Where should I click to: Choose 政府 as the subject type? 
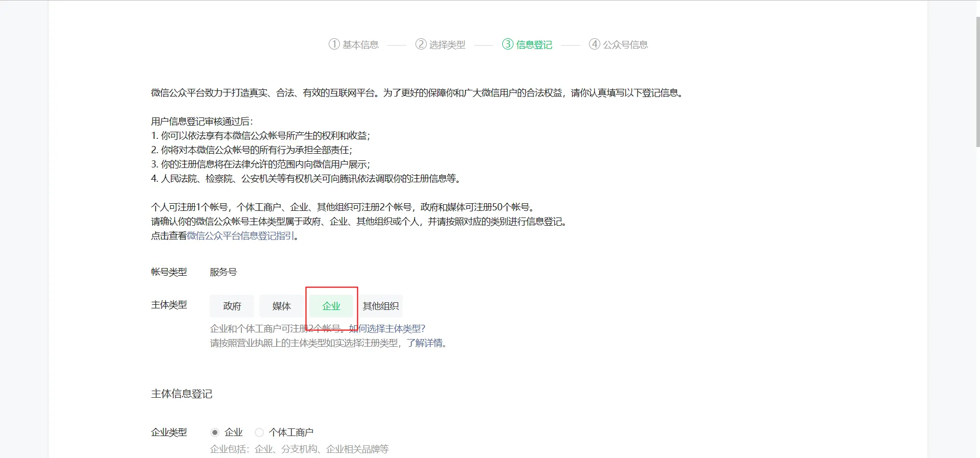click(x=232, y=306)
